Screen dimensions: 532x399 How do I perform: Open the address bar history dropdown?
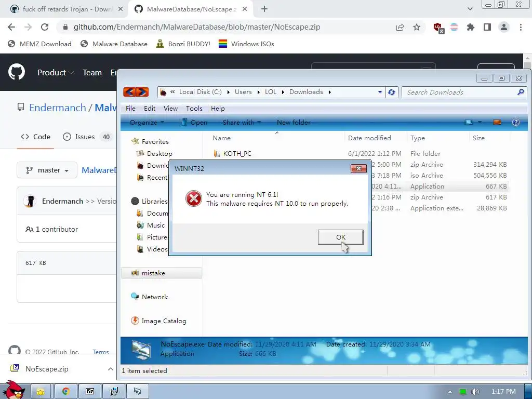(x=380, y=92)
